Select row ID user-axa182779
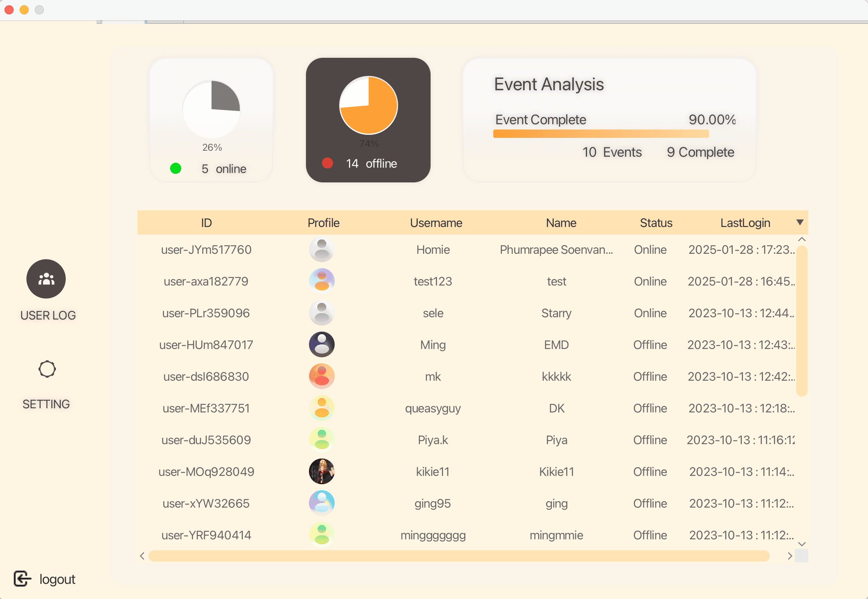The image size is (868, 599). (206, 281)
